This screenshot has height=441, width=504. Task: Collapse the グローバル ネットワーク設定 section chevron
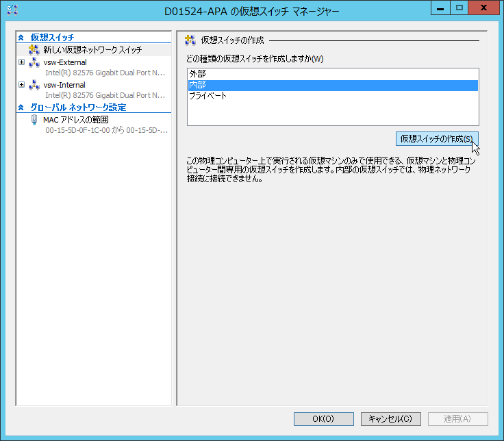21,108
